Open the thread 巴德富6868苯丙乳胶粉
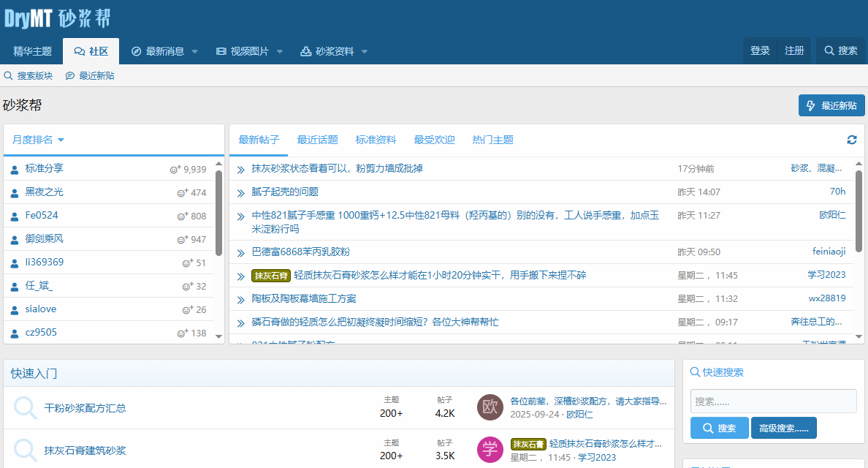 (x=302, y=251)
